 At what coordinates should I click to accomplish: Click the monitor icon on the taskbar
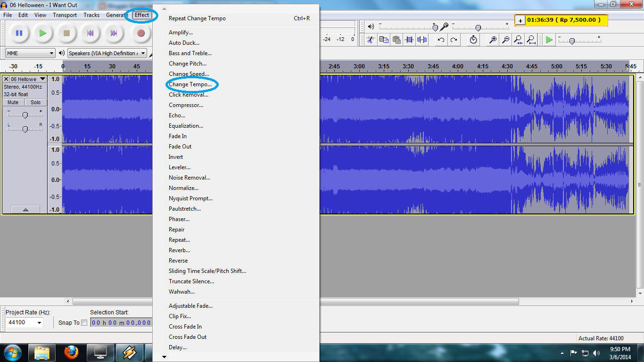(x=100, y=352)
